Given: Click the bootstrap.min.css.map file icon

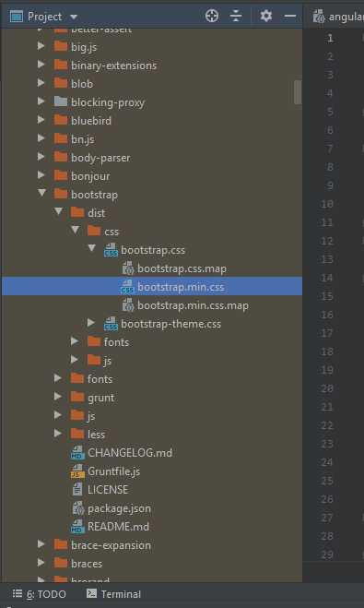Looking at the screenshot, I should click(128, 305).
